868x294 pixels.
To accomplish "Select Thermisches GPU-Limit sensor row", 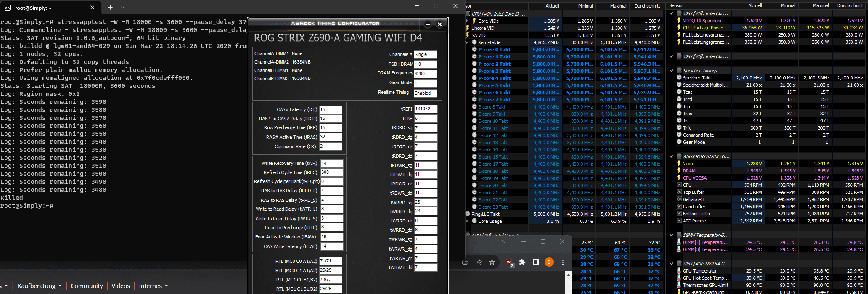I will (x=767, y=285).
